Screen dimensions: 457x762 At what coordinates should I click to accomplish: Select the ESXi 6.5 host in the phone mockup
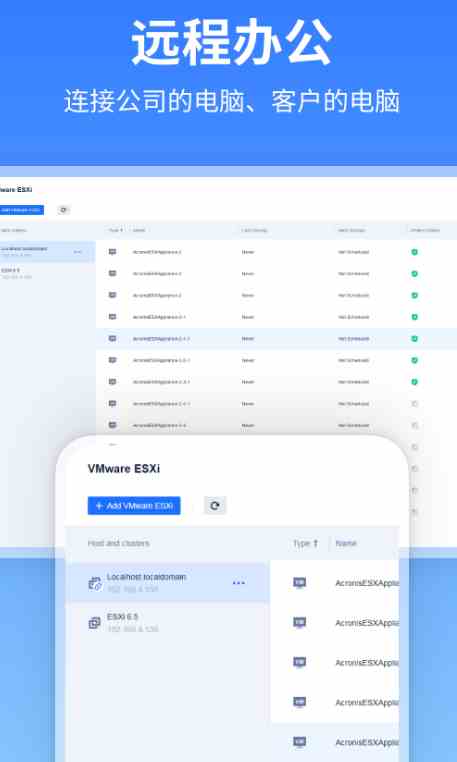(167, 623)
